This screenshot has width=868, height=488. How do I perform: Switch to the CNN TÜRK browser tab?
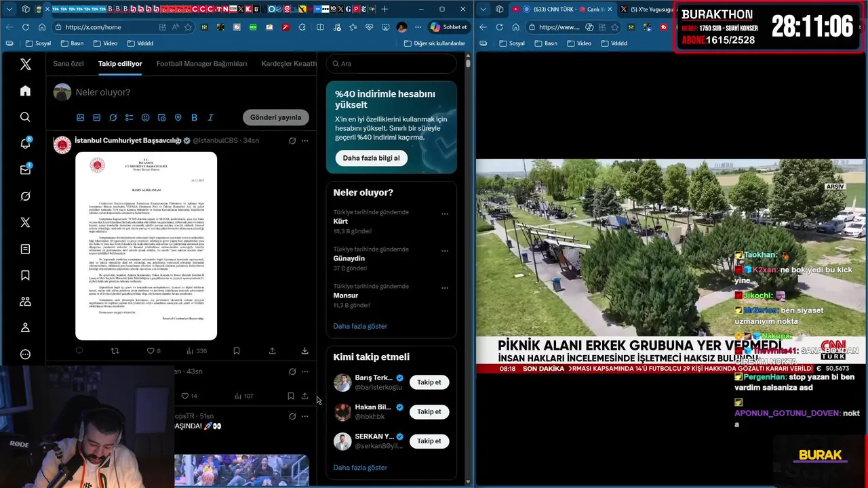[x=562, y=9]
